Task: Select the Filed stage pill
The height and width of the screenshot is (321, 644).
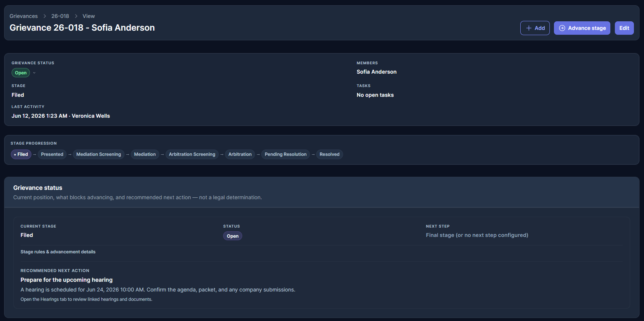Action: pyautogui.click(x=21, y=154)
